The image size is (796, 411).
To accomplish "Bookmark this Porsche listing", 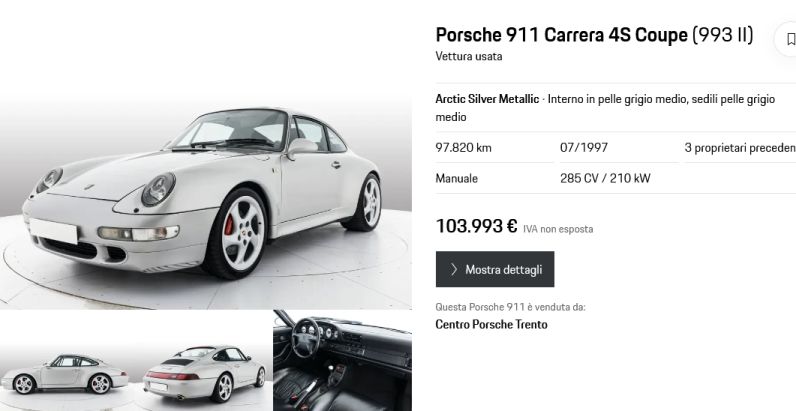I will click(x=788, y=39).
